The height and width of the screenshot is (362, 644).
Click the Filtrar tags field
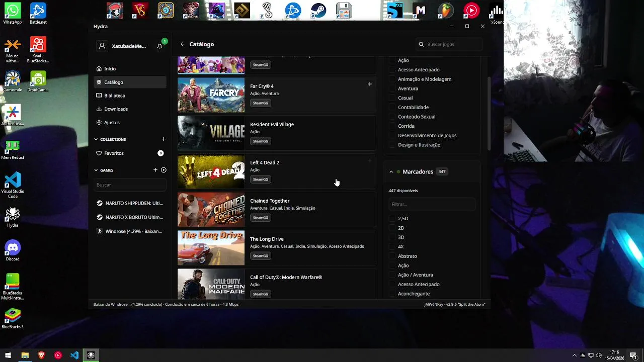tap(432, 204)
